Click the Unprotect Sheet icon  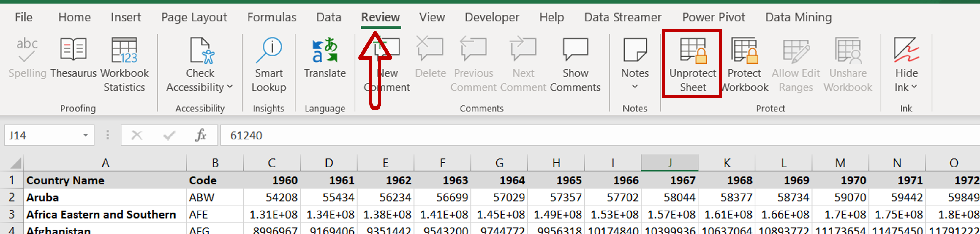point(693,50)
